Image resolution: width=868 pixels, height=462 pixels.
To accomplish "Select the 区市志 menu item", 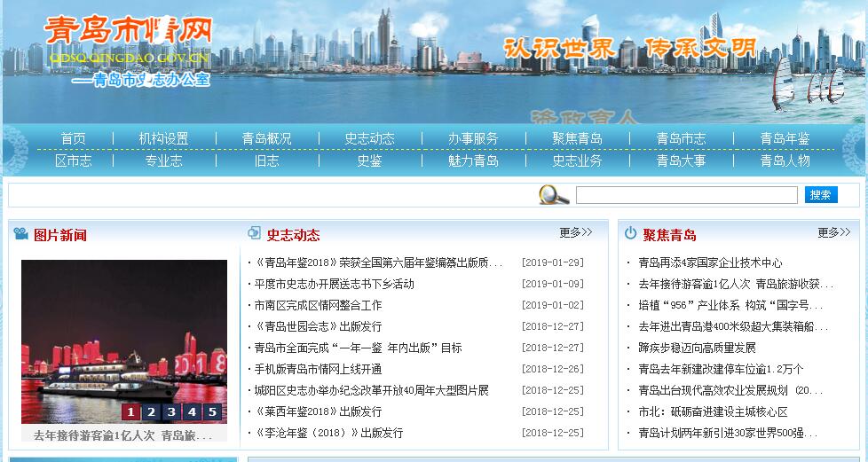I will tap(73, 161).
